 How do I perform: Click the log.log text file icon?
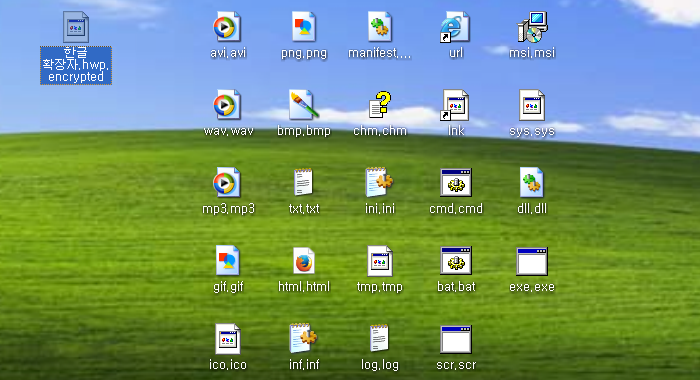(380, 338)
